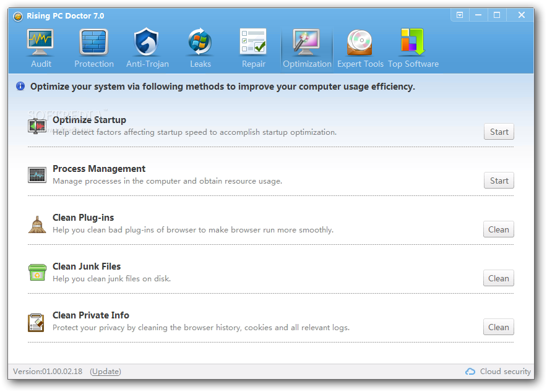The width and height of the screenshot is (547, 392).
Task: Click the Version:01.00.02.18 text
Action: [x=48, y=372]
